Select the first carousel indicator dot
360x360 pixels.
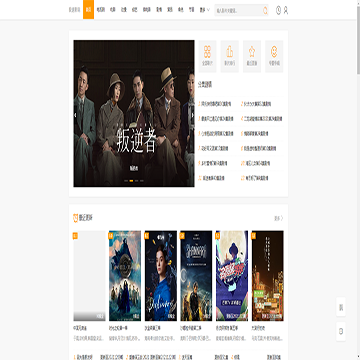tap(126, 181)
